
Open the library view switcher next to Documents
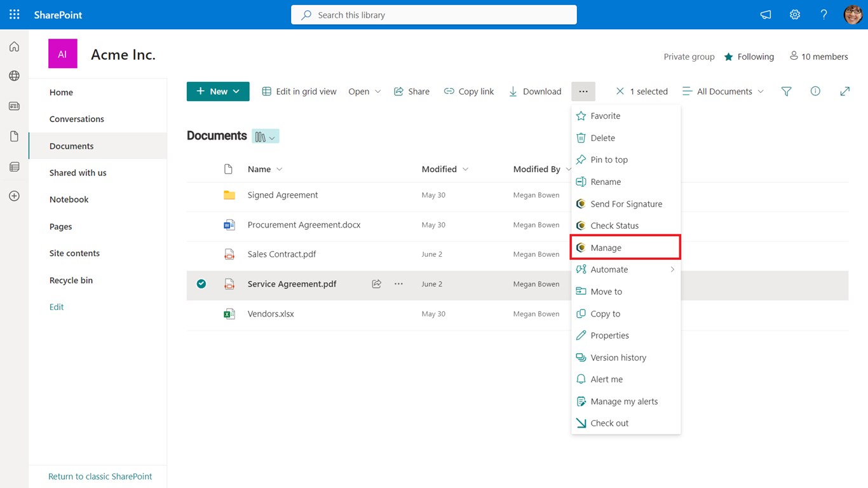pos(266,137)
